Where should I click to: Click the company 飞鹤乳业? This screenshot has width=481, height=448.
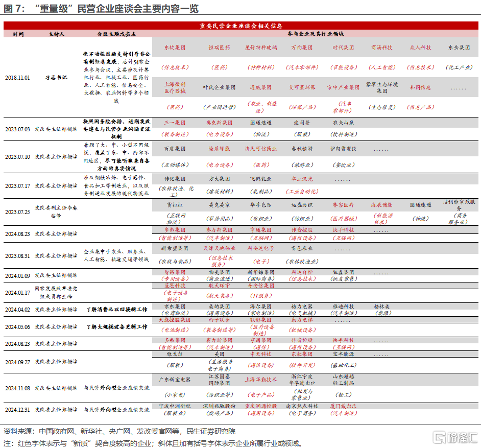click(260, 179)
